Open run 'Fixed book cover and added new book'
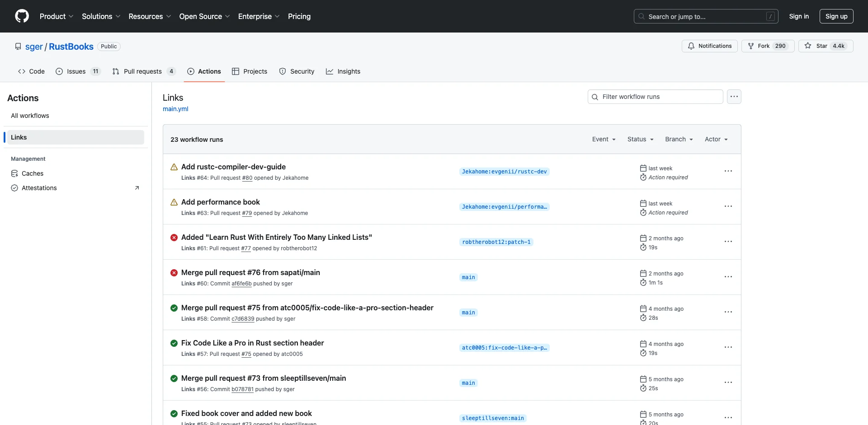Screen dimensions: 868x425 point(246,413)
